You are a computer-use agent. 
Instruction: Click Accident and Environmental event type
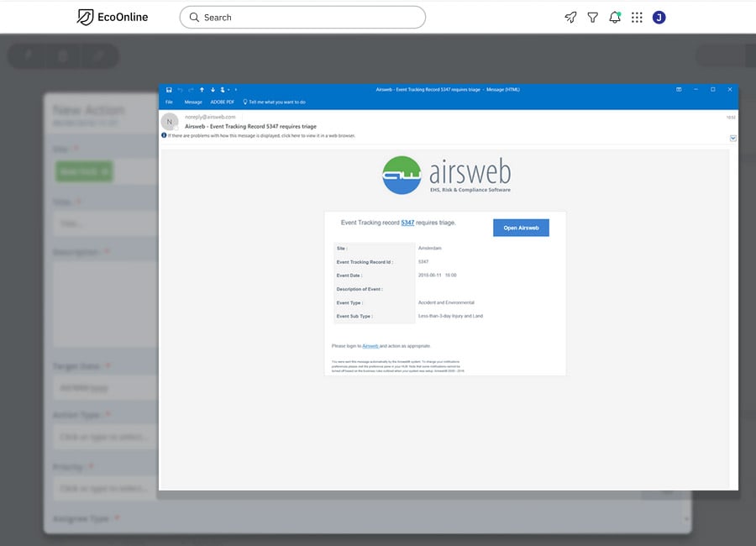point(446,302)
